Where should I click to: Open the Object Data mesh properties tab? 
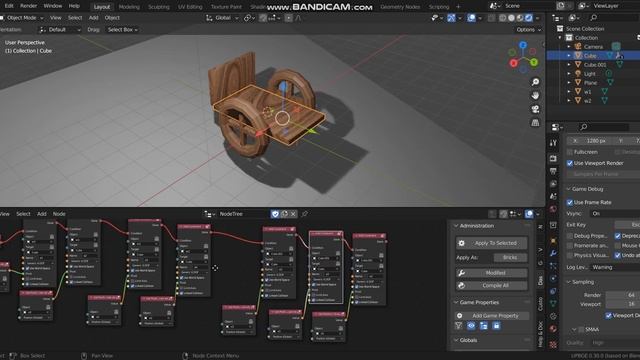point(553,304)
